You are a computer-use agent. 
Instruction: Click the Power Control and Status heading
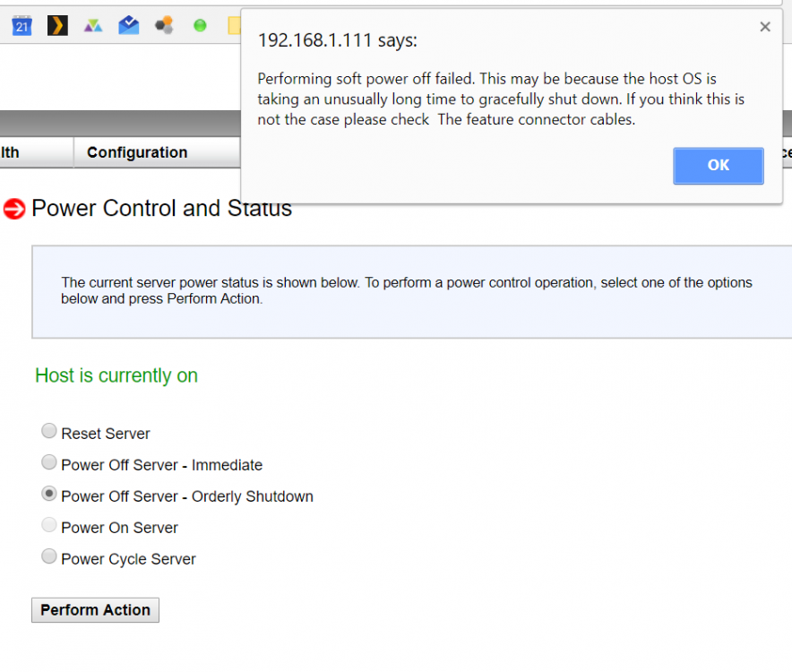point(161,208)
